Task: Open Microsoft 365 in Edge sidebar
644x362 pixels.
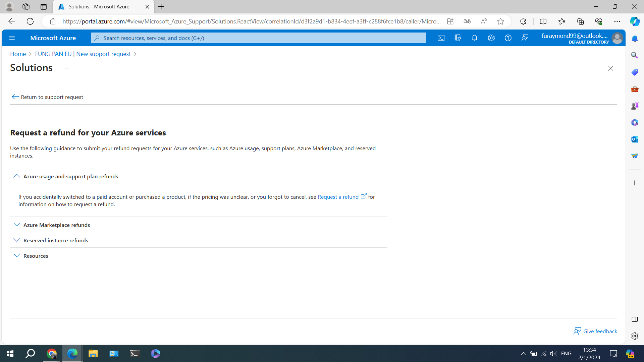Action: tap(635, 122)
